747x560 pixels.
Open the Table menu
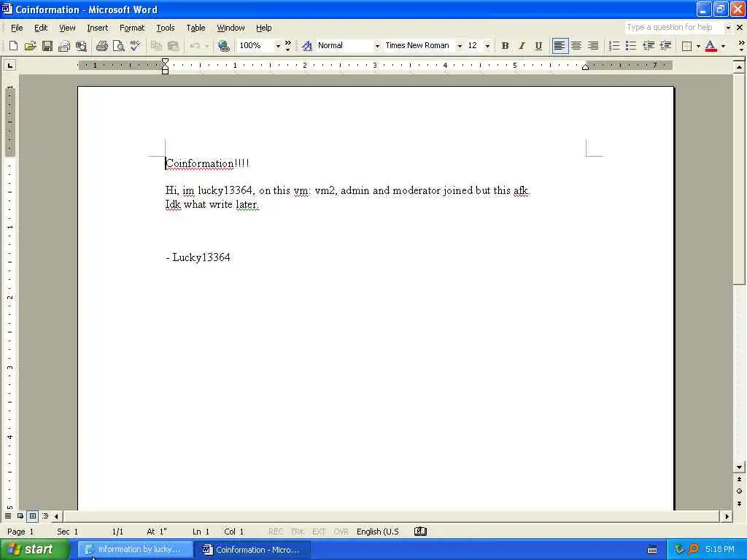tap(196, 28)
